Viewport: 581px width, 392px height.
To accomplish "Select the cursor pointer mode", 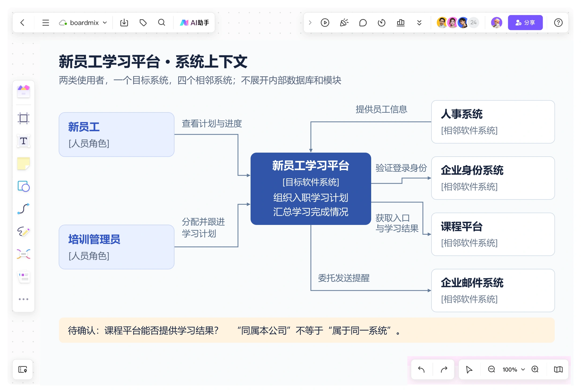I will [x=469, y=370].
